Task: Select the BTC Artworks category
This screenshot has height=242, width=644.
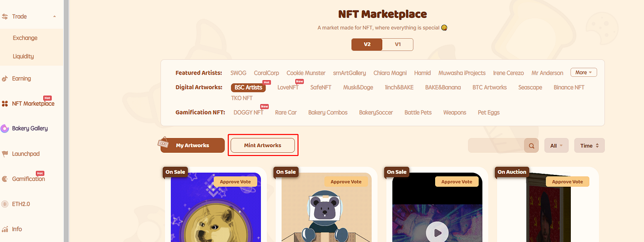Action: pos(489,87)
